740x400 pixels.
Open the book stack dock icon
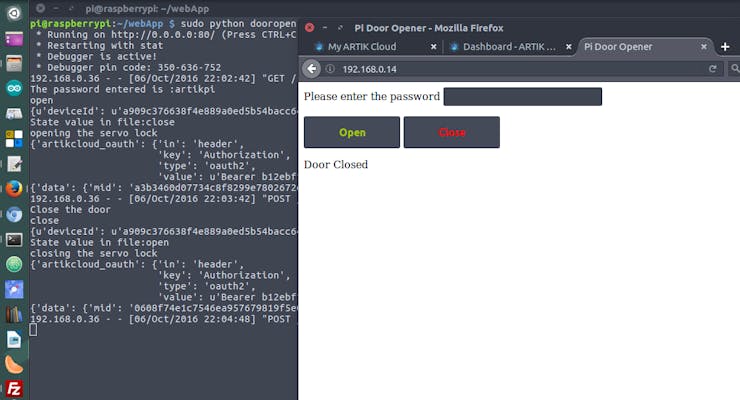pos(14,314)
